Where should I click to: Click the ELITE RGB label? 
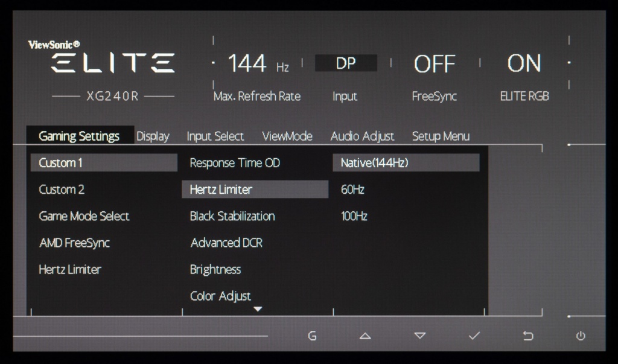(x=524, y=96)
